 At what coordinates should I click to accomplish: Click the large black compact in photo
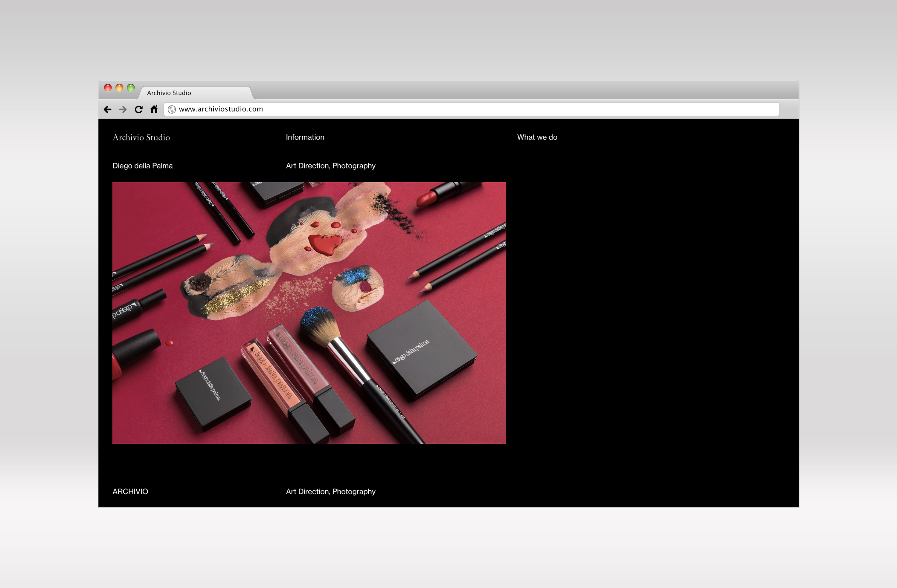tap(422, 350)
